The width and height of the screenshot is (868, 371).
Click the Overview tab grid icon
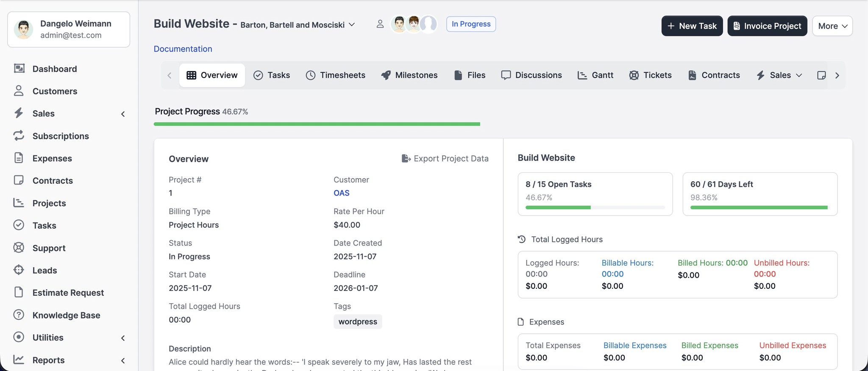[x=192, y=75]
